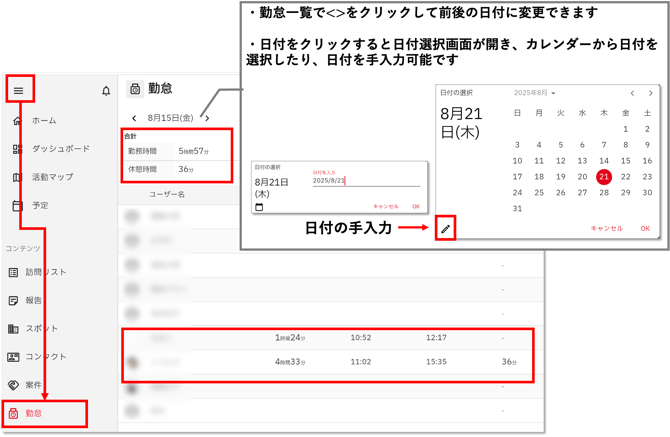
Task: Click the notification bell icon
Action: point(106,91)
